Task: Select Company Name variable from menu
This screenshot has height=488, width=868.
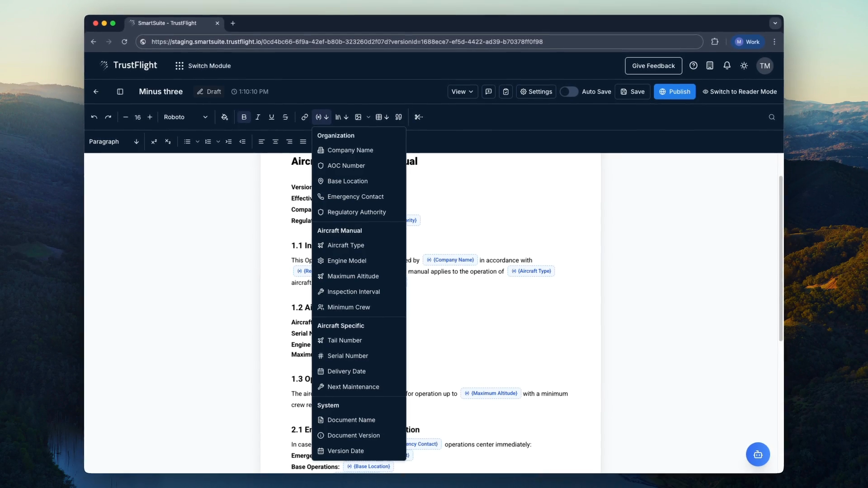Action: pos(350,150)
